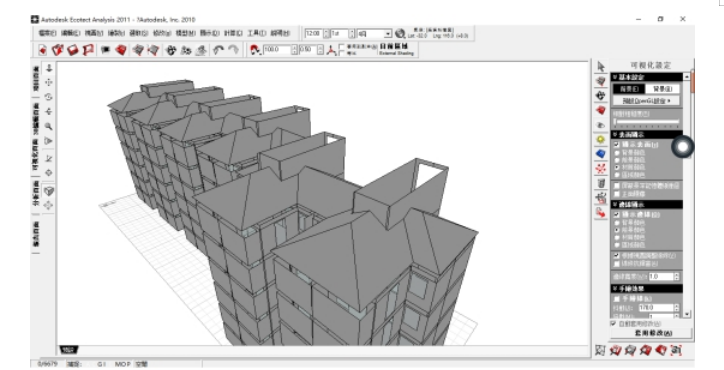Image resolution: width=724 pixels, height=370 pixels.
Task: Click the axis icon in left view toolbar
Action: point(48,158)
